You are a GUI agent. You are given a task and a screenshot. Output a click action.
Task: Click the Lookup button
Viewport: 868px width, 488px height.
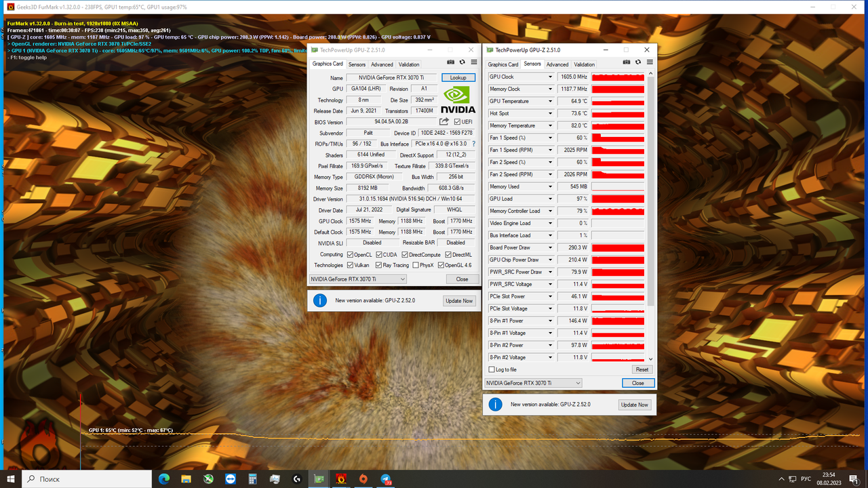[458, 77]
